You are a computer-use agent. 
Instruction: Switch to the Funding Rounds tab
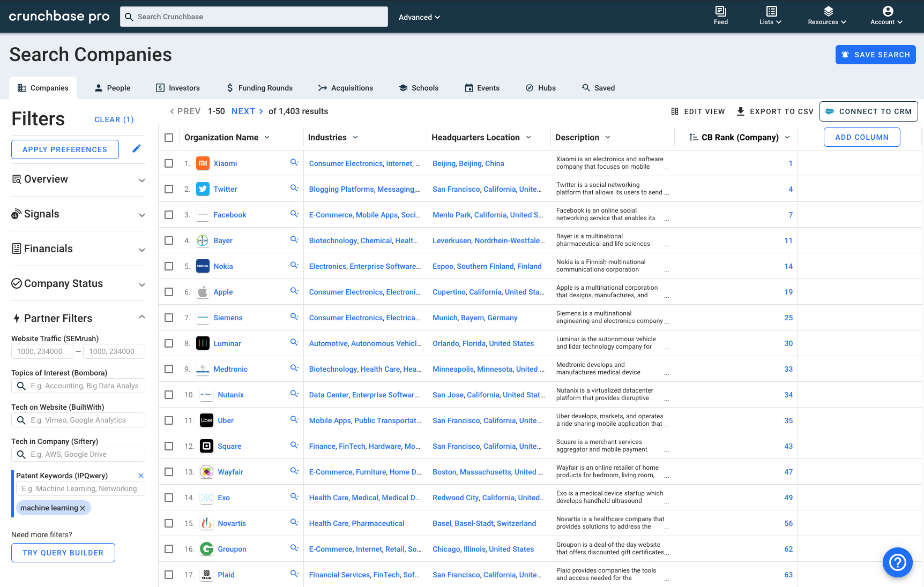(259, 88)
